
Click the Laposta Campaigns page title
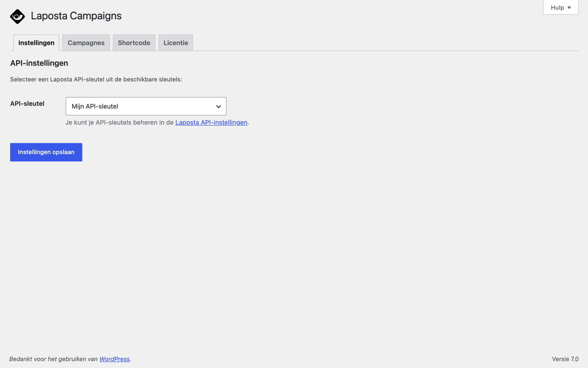point(76,16)
